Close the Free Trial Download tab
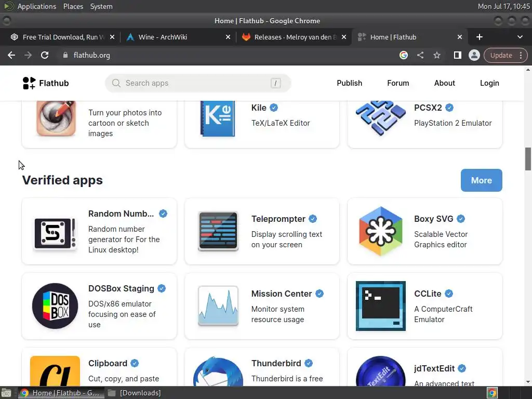The height and width of the screenshot is (399, 532). tap(112, 37)
